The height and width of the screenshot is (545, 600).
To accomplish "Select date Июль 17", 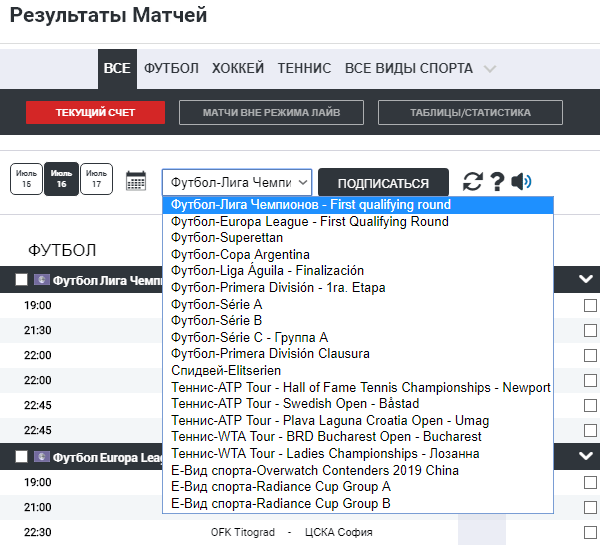I will 96,179.
